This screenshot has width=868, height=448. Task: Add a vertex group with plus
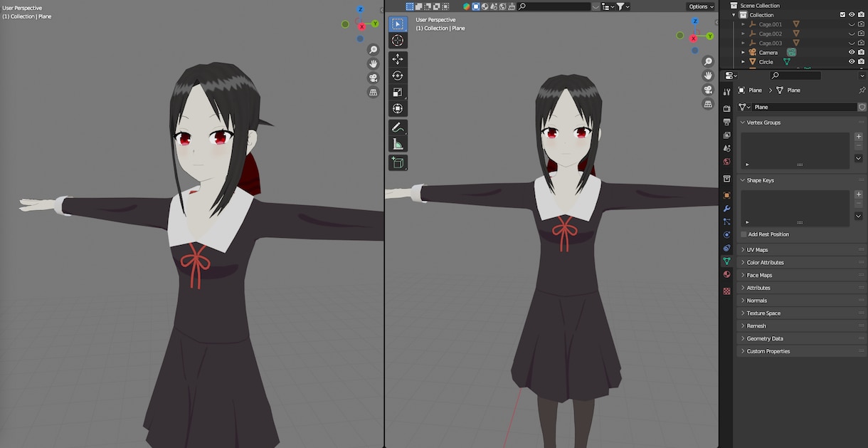859,137
